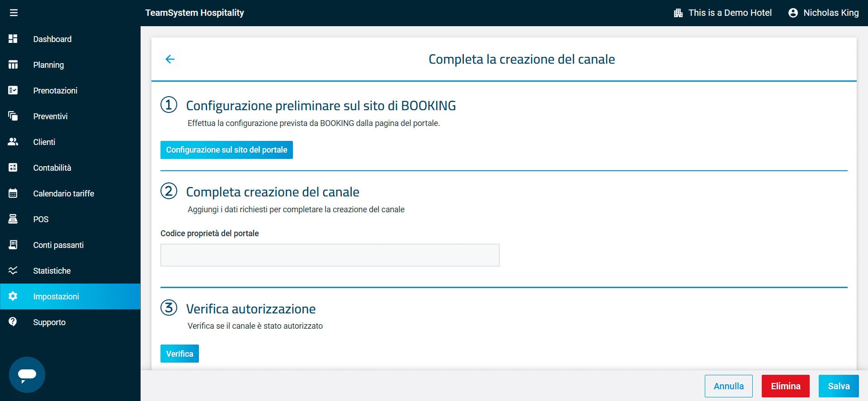Open Conti passanti in the sidebar
This screenshot has width=868, height=401.
[x=70, y=245]
